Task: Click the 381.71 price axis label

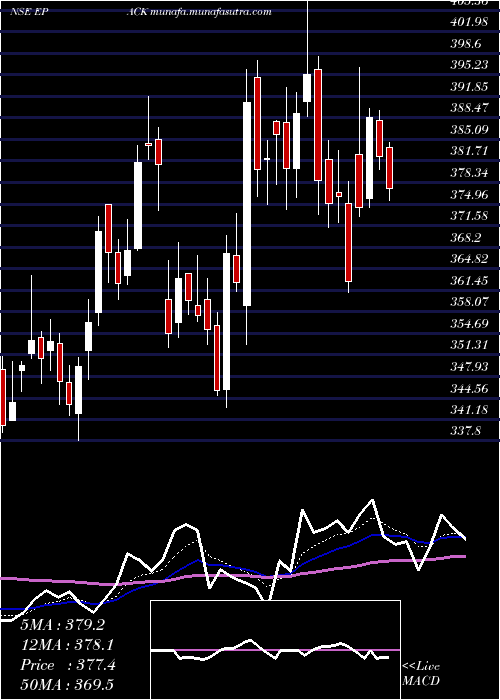Action: (469, 151)
